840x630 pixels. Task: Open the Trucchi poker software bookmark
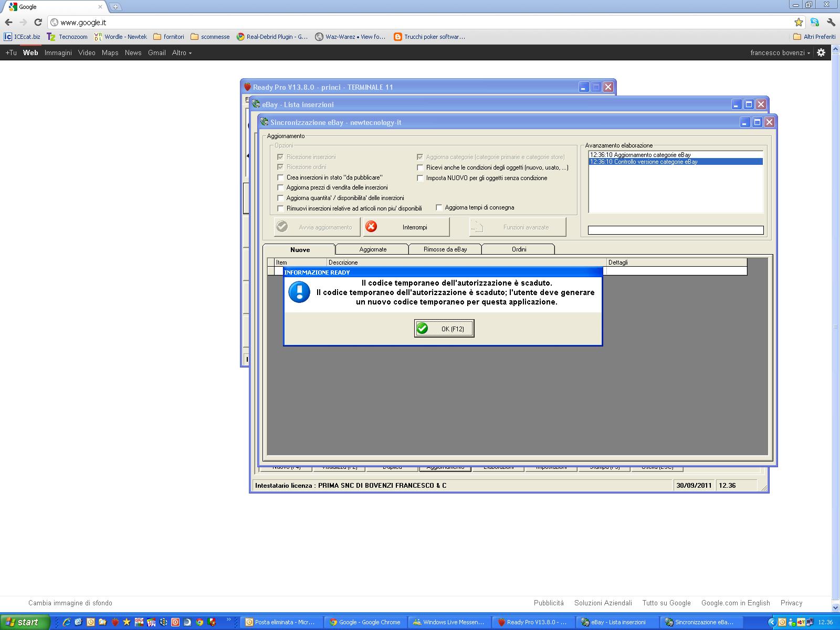click(429, 37)
